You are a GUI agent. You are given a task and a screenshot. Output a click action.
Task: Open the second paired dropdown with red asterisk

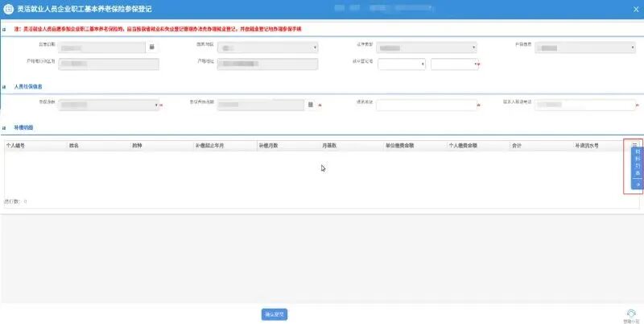coord(455,64)
